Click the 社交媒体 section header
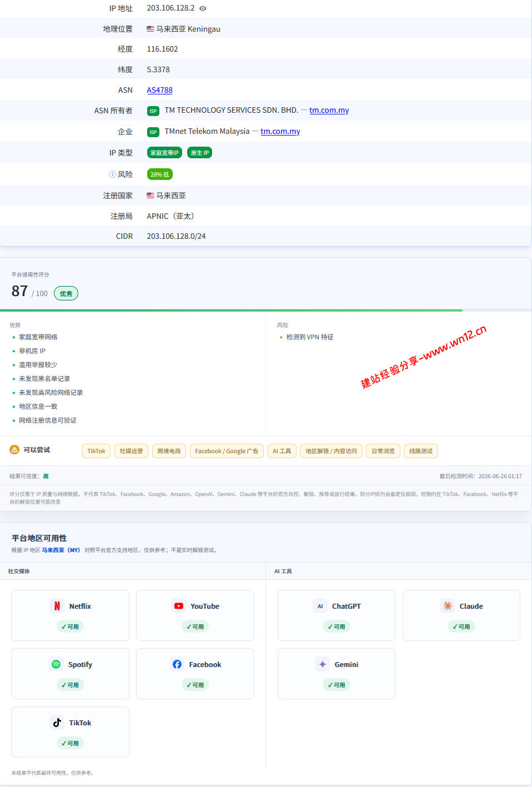Image resolution: width=532 pixels, height=787 pixels. [19, 571]
